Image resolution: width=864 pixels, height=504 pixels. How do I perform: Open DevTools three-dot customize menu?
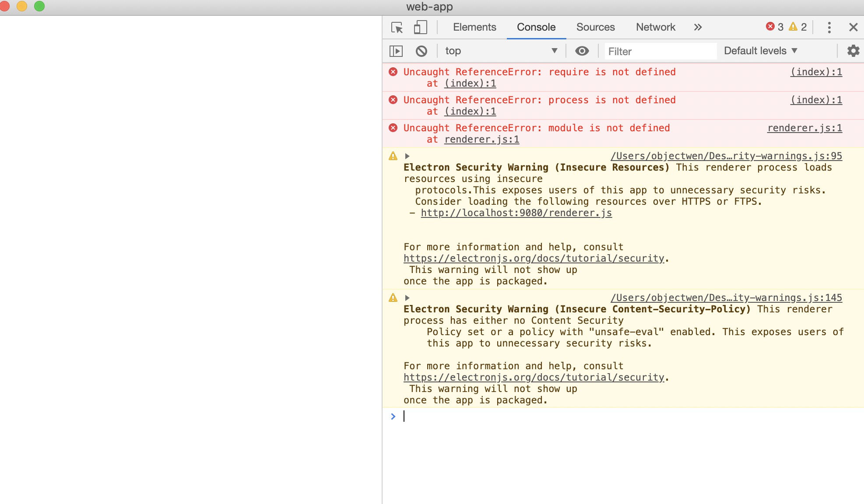coord(829,28)
